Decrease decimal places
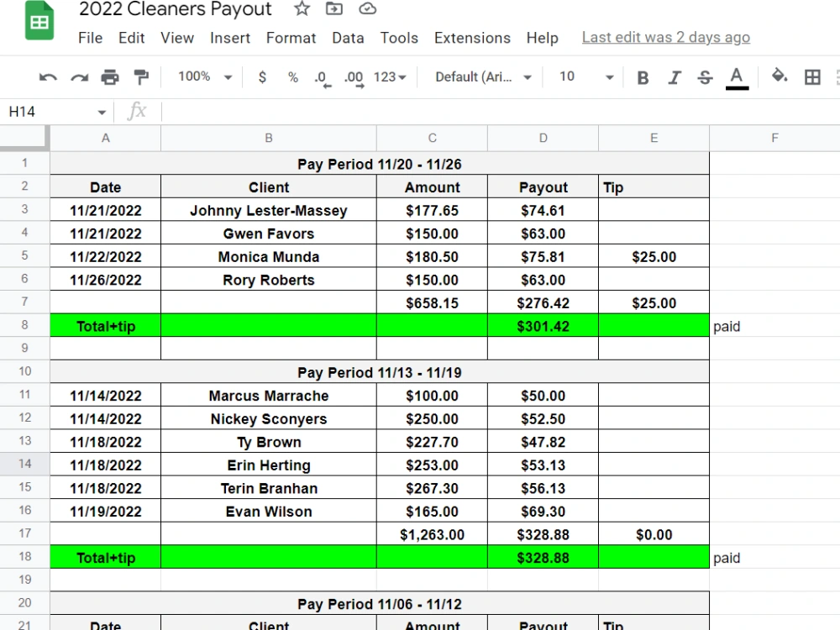 tap(323, 78)
